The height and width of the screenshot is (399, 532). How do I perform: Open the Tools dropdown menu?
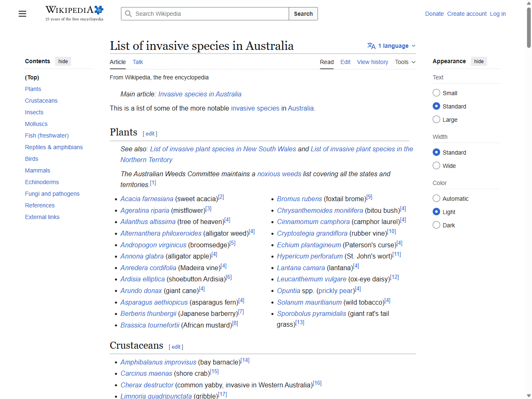pos(405,62)
